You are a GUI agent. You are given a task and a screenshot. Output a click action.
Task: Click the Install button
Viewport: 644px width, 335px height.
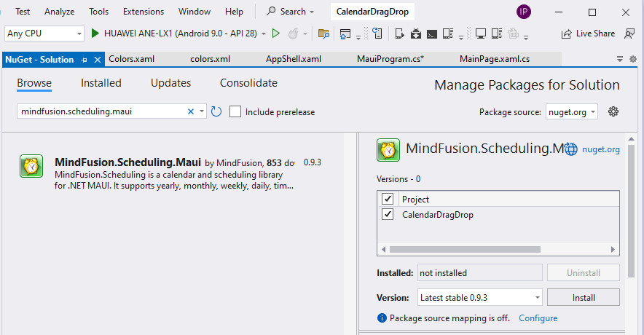(584, 297)
